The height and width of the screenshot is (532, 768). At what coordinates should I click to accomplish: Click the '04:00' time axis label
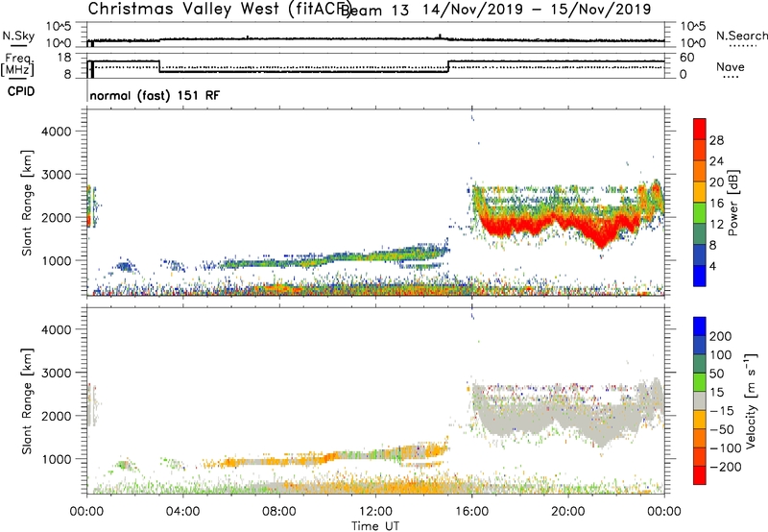[x=183, y=512]
